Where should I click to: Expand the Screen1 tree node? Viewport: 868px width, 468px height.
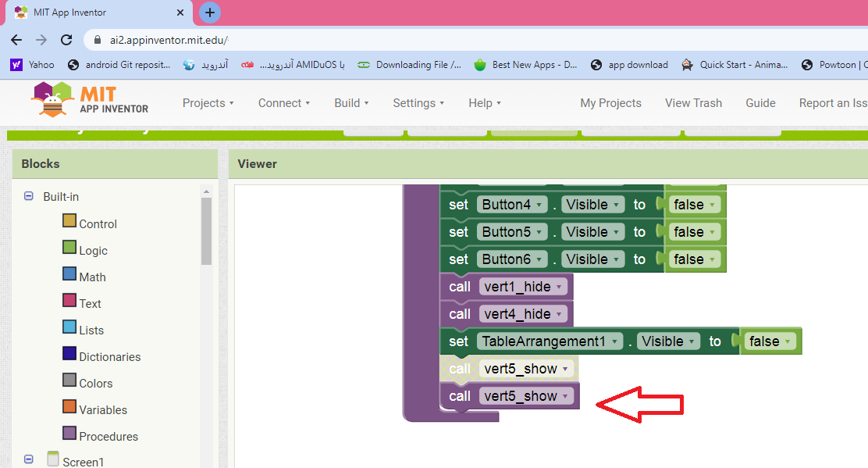tap(30, 461)
